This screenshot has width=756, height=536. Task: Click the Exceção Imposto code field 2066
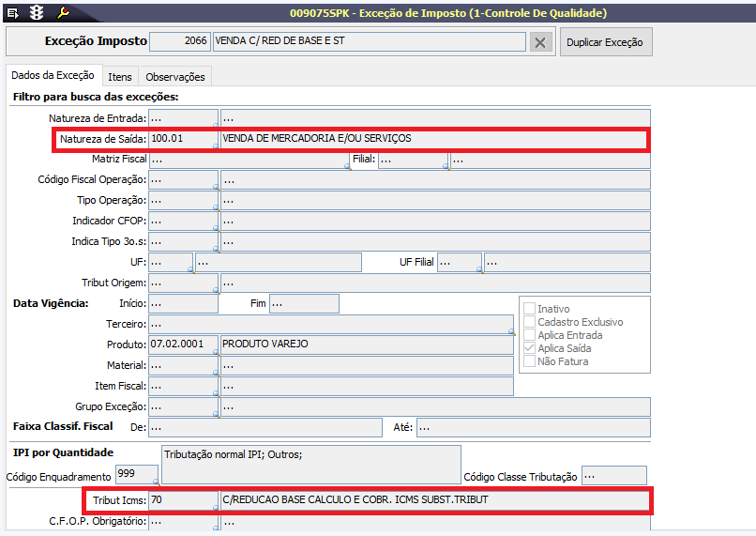point(180,41)
